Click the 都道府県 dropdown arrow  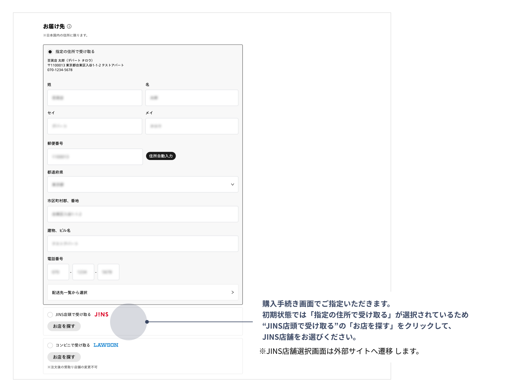click(232, 185)
